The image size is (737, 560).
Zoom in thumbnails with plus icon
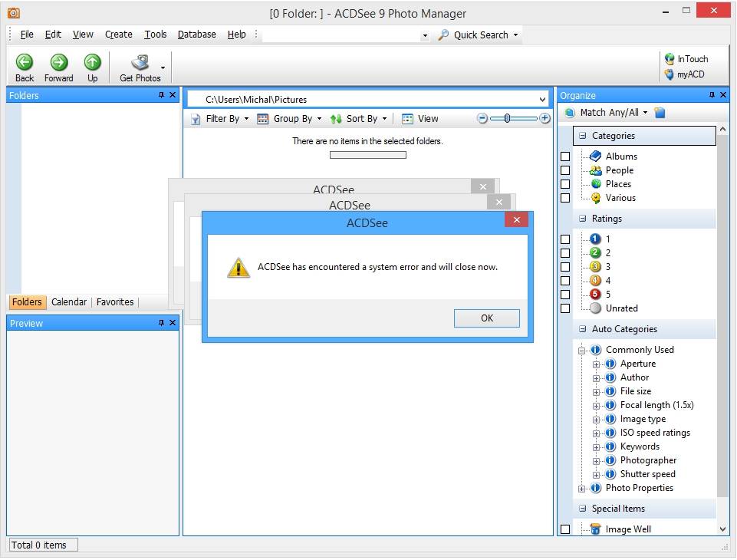(545, 118)
